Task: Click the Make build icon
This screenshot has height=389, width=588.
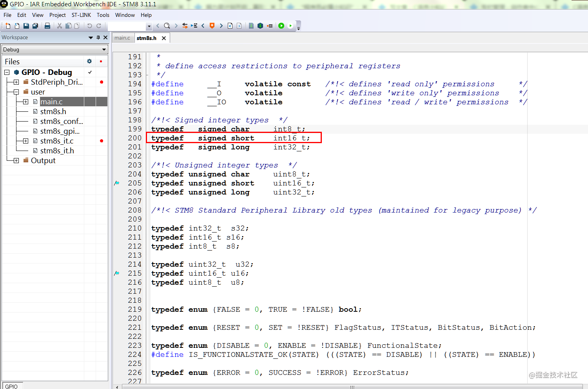Action: pos(260,26)
